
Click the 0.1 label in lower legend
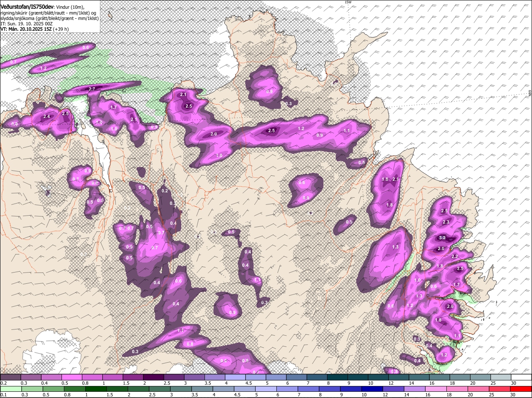[x=3, y=395]
